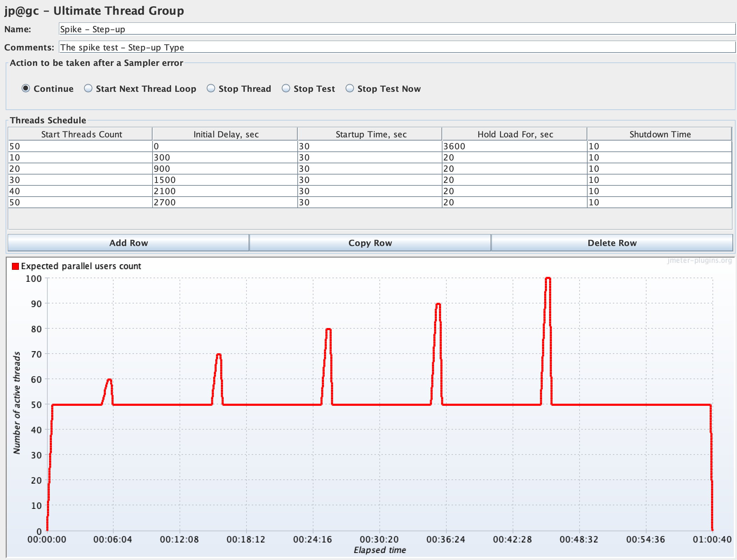
Task: Click the Name input field
Action: tap(397, 29)
